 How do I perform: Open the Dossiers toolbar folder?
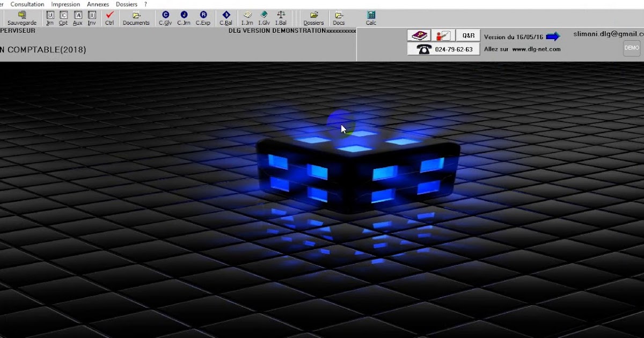pyautogui.click(x=313, y=18)
